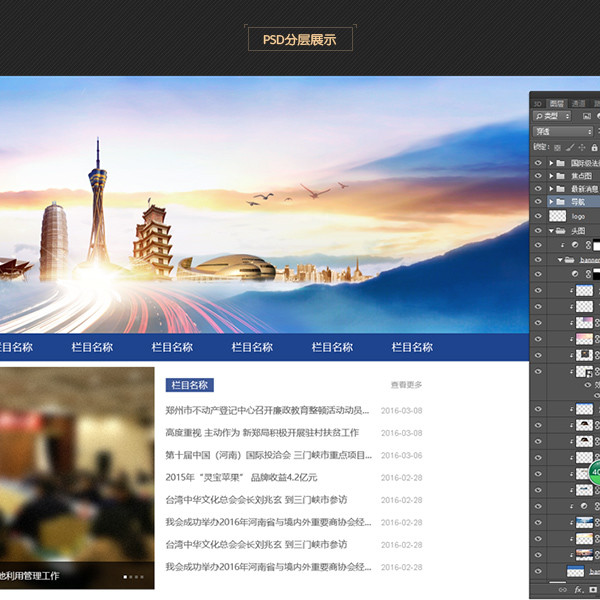600x600 pixels.
Task: Click the magnifier icon in layer filter box
Action: pyautogui.click(x=539, y=116)
